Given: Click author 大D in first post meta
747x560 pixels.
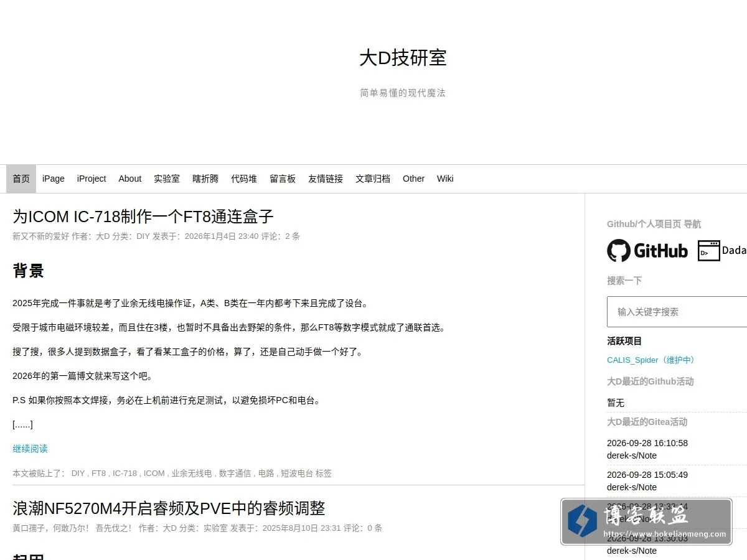Looking at the screenshot, I should pyautogui.click(x=103, y=236).
